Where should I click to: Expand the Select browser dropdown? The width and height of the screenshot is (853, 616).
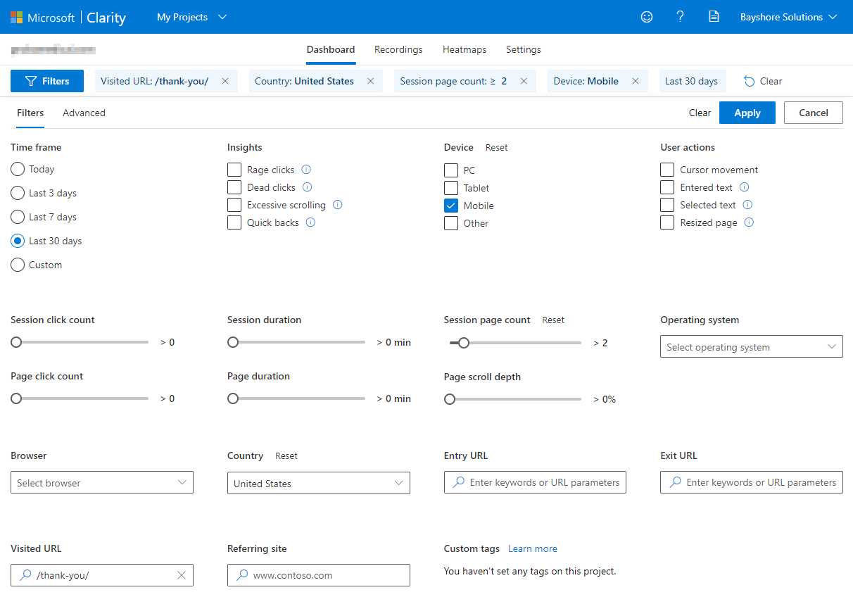[x=102, y=483]
